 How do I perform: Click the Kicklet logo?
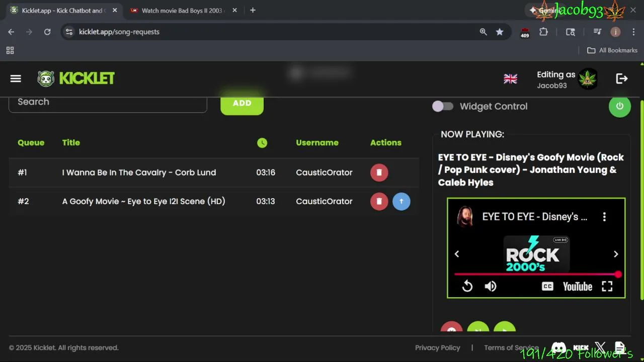click(x=76, y=78)
